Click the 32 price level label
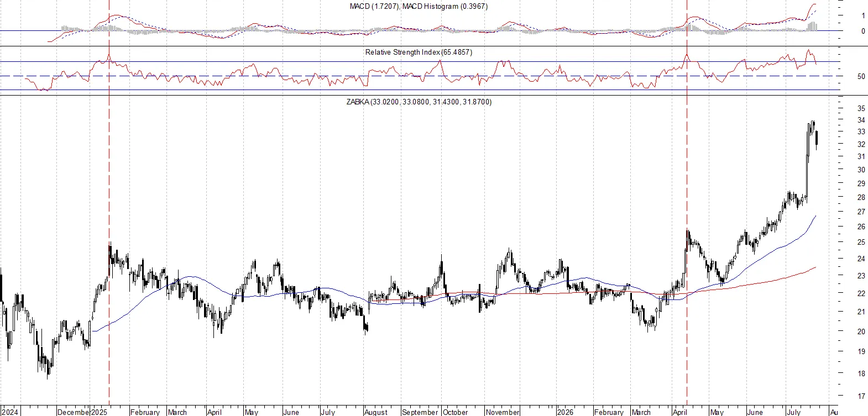Screen dimensions: 868x416 [x=861, y=144]
